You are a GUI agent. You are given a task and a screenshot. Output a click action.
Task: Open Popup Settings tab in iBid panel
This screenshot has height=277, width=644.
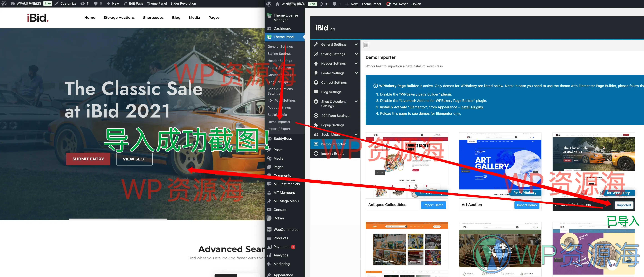tap(335, 125)
